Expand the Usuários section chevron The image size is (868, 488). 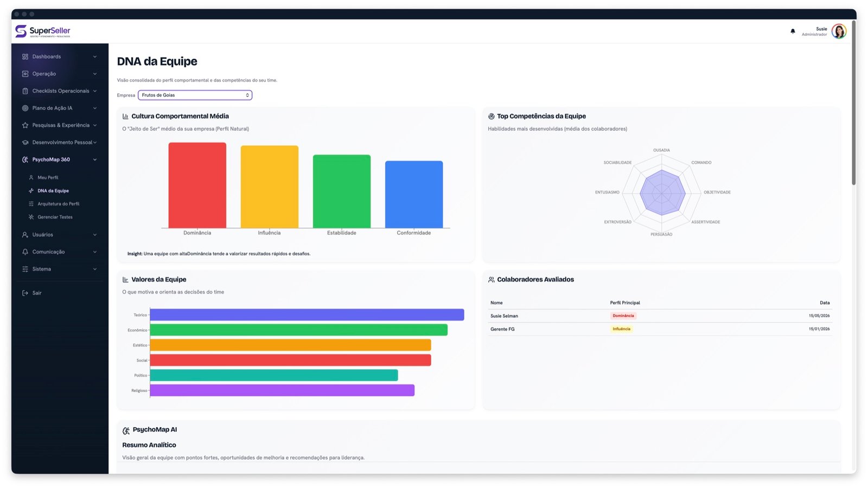tap(95, 235)
